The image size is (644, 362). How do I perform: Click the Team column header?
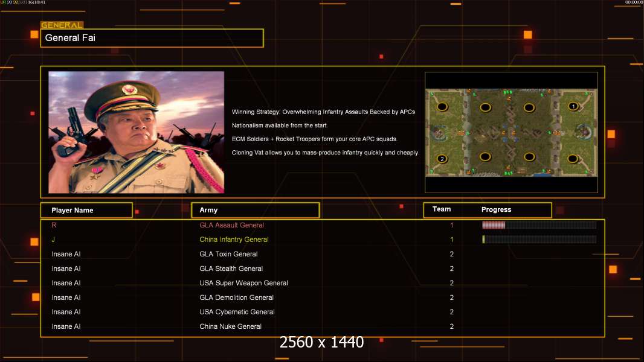click(442, 209)
